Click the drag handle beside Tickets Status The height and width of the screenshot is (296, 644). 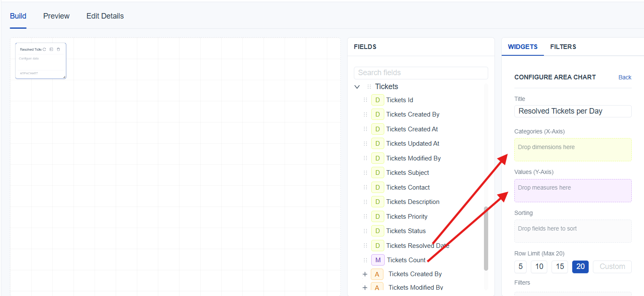click(x=365, y=231)
